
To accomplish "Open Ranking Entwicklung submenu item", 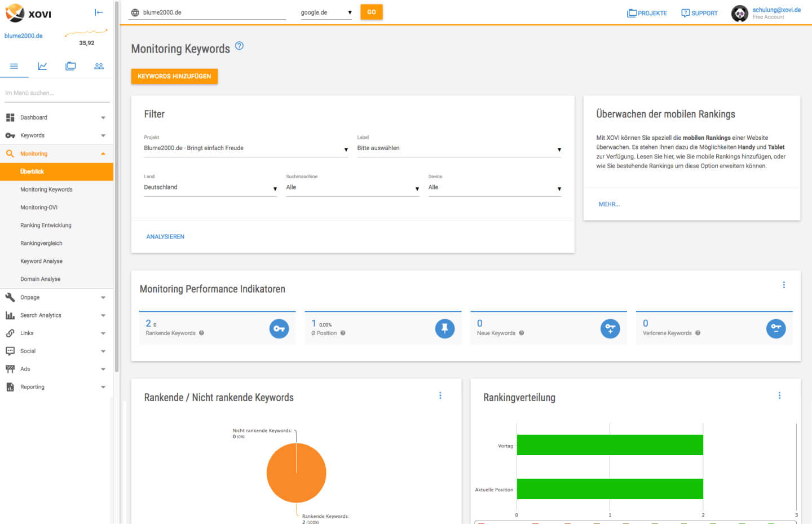I will tap(46, 226).
